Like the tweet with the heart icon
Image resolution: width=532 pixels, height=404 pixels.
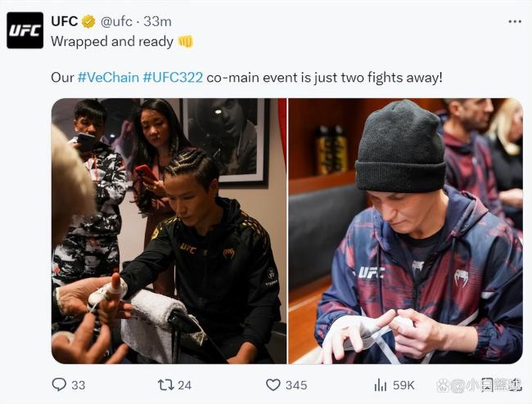(x=273, y=385)
